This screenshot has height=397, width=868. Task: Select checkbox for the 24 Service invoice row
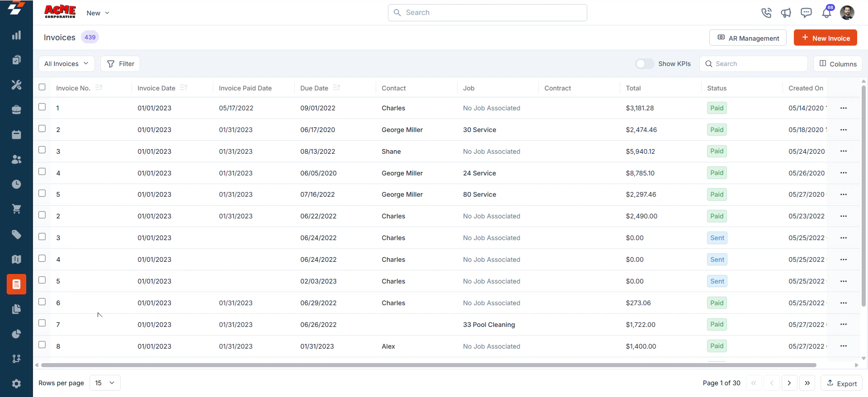click(x=42, y=172)
